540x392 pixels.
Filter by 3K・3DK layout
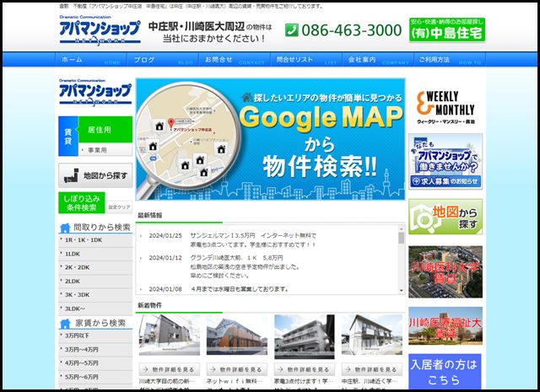(x=95, y=295)
